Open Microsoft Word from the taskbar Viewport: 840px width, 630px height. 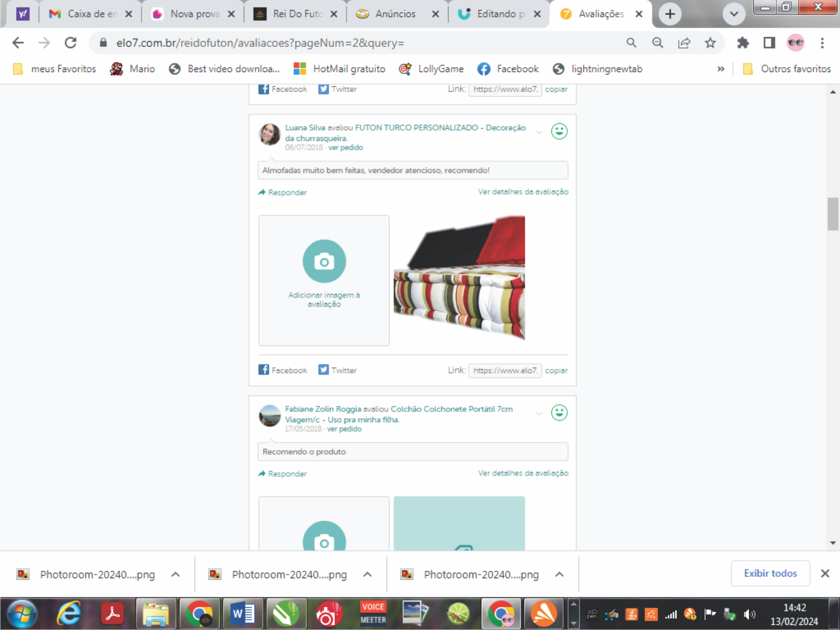243,614
